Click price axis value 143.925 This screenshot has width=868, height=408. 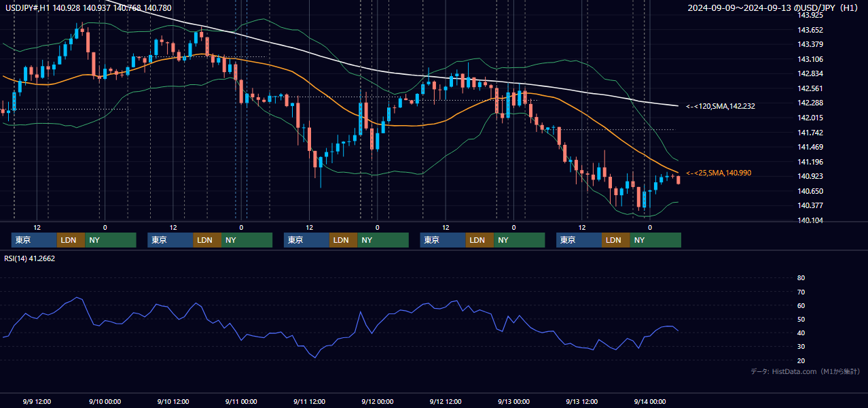pyautogui.click(x=811, y=15)
